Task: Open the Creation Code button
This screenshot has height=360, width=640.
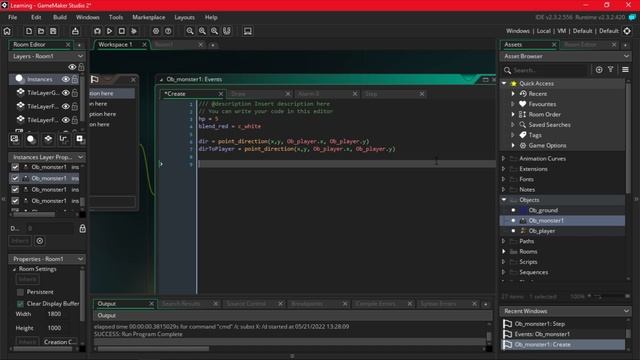Action: [x=60, y=342]
